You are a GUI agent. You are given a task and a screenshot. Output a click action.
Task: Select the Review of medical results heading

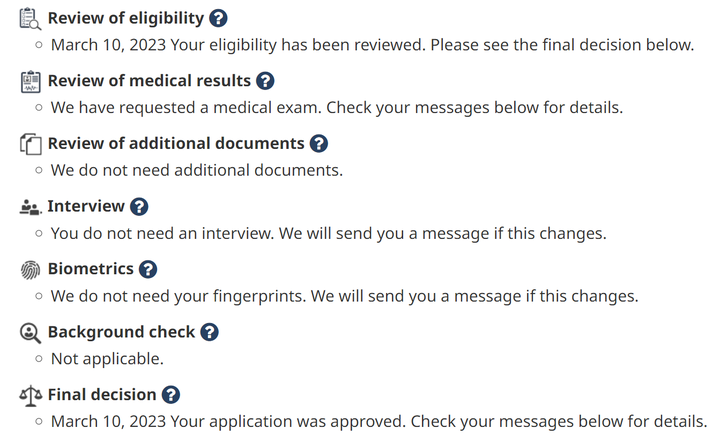point(149,81)
